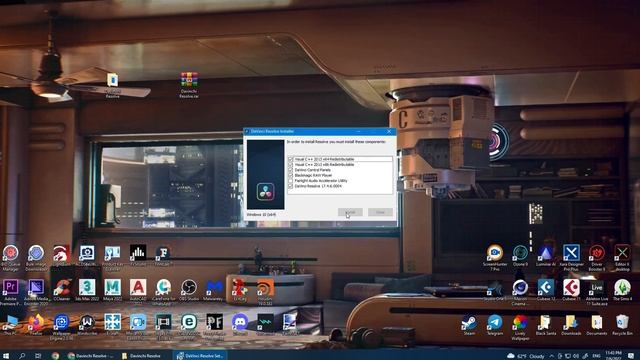
Task: Open Firefox desktop shortcut
Action: pyautogui.click(x=36, y=325)
